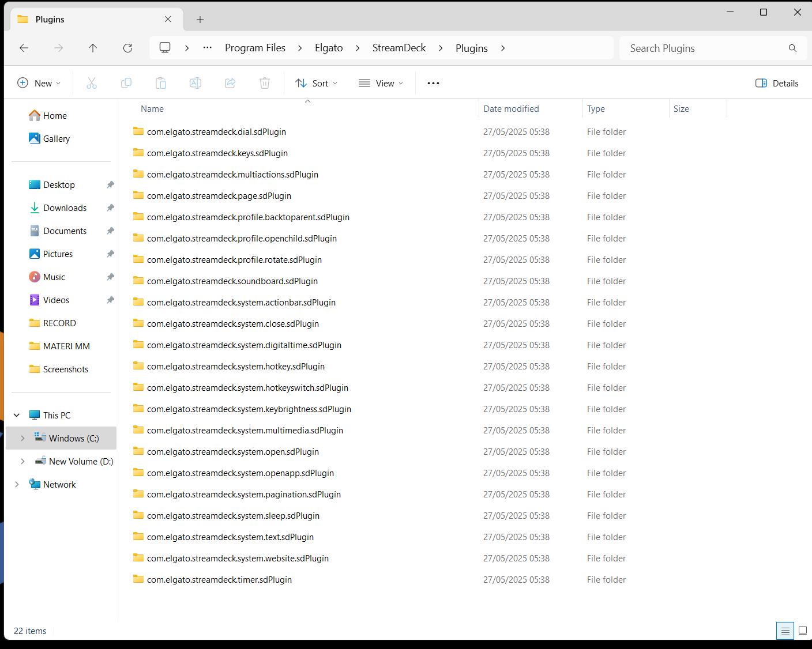812x649 pixels.
Task: Click the Search Plugins input field
Action: (704, 48)
